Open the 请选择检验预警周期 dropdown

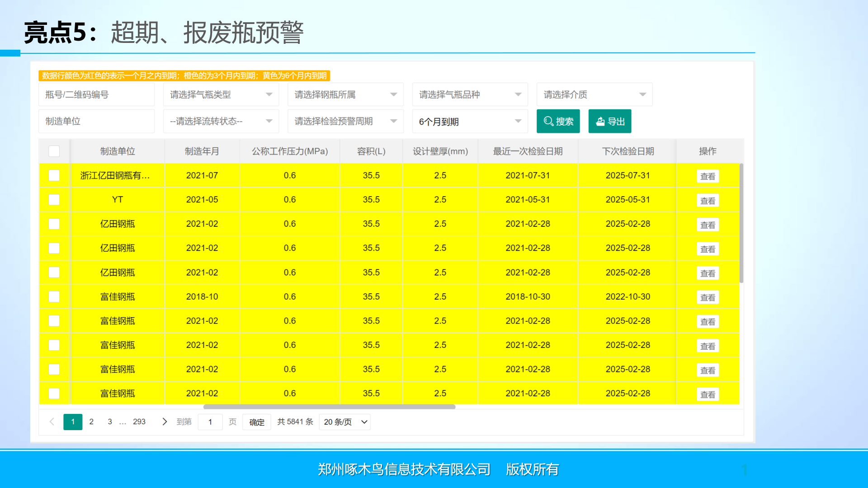(x=345, y=121)
